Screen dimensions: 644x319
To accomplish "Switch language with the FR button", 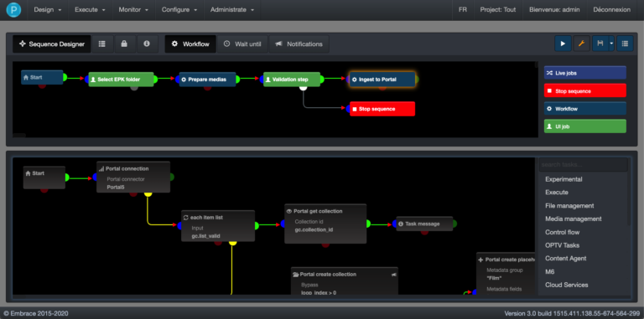I will pos(463,10).
